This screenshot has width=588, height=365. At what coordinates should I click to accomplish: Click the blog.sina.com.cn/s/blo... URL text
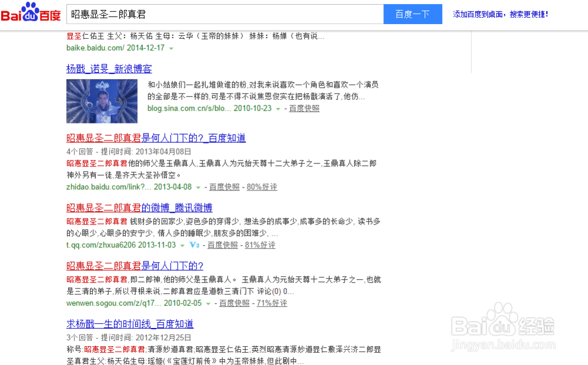click(x=189, y=108)
